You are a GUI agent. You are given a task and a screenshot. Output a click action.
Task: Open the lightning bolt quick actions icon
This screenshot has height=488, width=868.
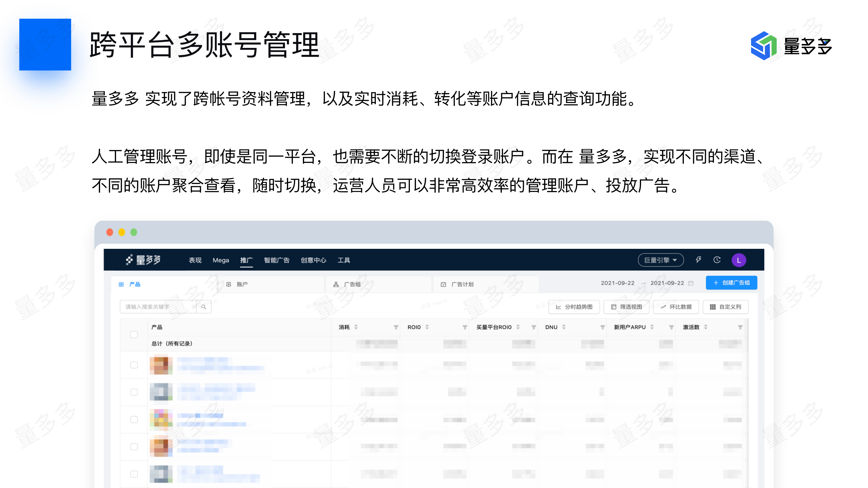click(699, 260)
